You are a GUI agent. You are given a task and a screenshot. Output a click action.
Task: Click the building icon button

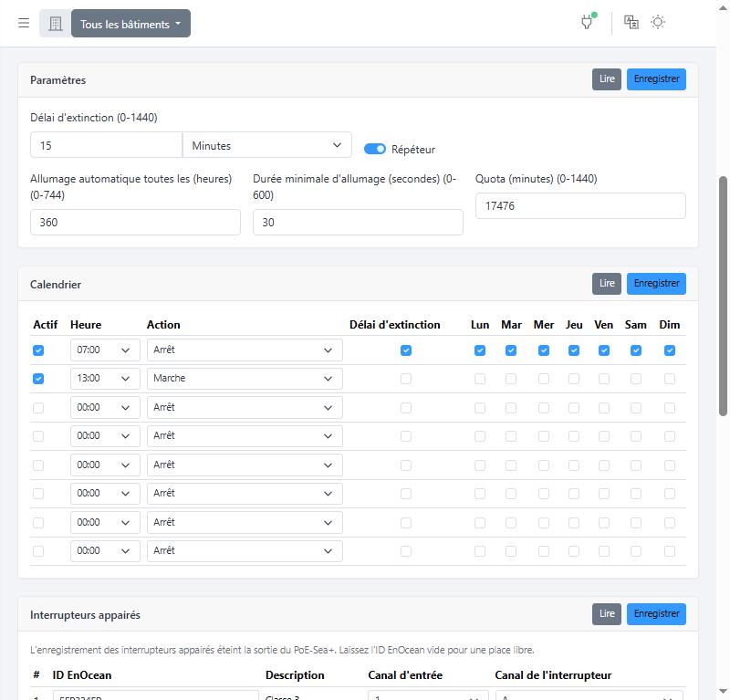tap(56, 24)
